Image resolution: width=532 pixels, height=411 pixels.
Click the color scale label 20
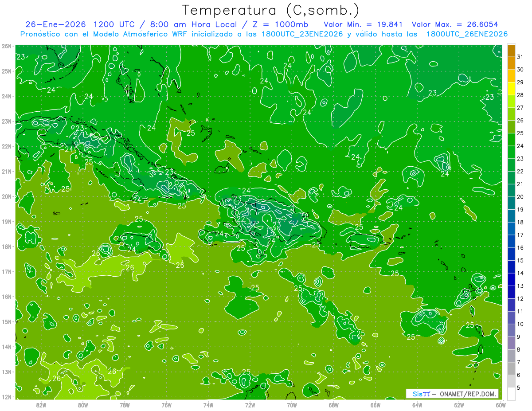(x=520, y=197)
